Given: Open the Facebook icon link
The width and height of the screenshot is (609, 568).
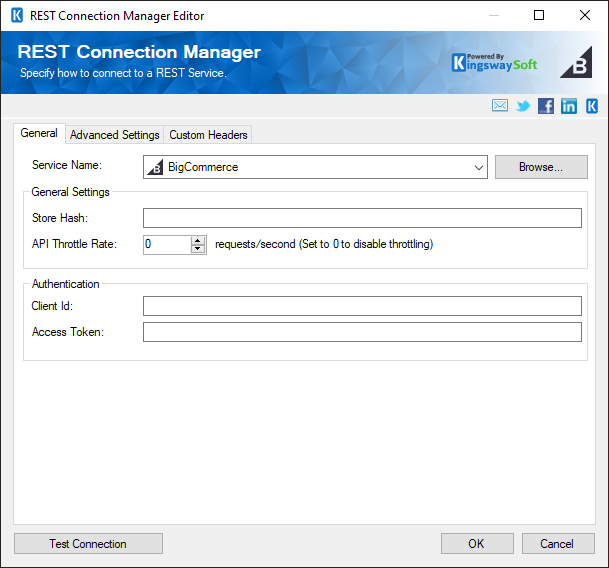Looking at the screenshot, I should [x=546, y=106].
